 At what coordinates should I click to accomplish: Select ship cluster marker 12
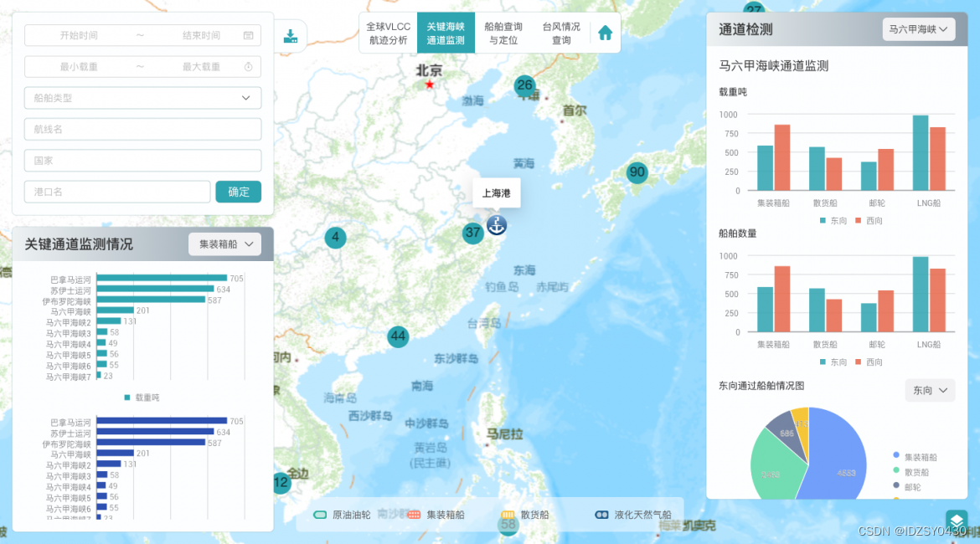pos(281,483)
